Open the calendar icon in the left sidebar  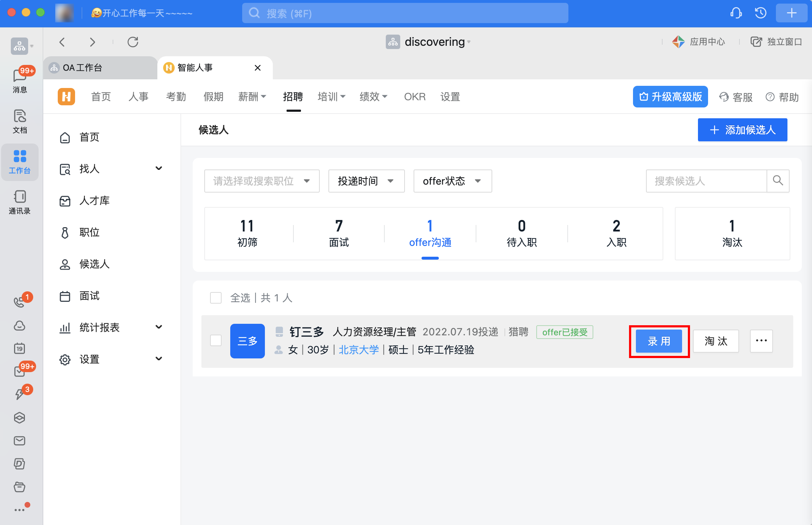point(19,348)
